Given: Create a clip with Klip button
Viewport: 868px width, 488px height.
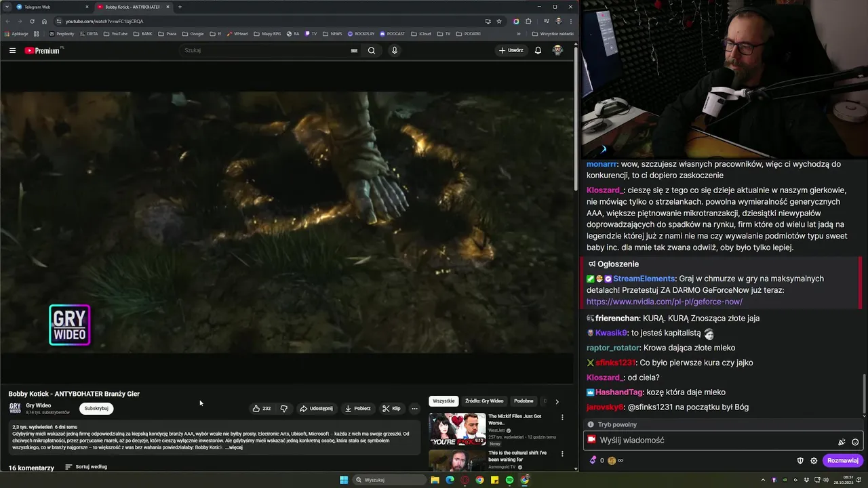Looking at the screenshot, I should [x=391, y=409].
